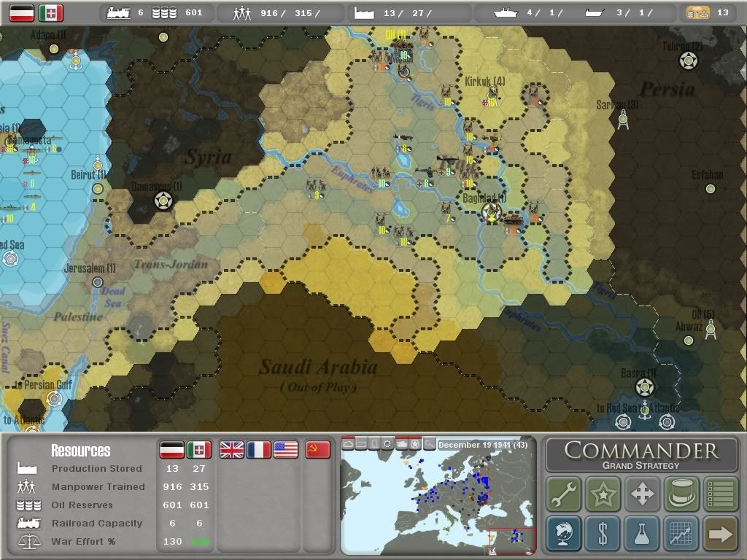Switch to United Kingdom flag tab
This screenshot has width=747, height=560.
pyautogui.click(x=231, y=449)
